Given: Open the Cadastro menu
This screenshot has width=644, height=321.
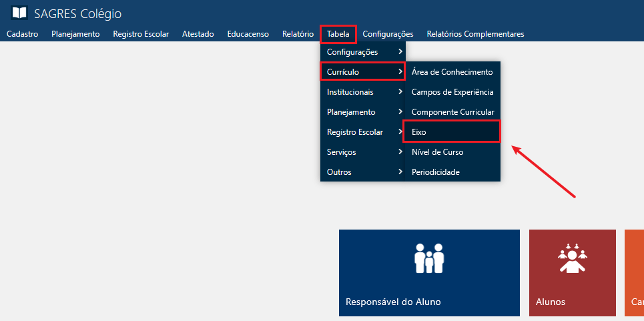Looking at the screenshot, I should coord(22,34).
